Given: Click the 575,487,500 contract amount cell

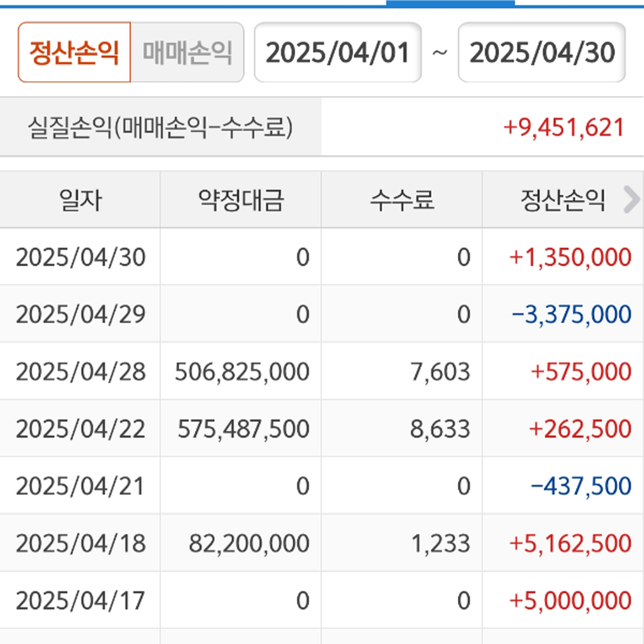Looking at the screenshot, I should click(x=243, y=429).
